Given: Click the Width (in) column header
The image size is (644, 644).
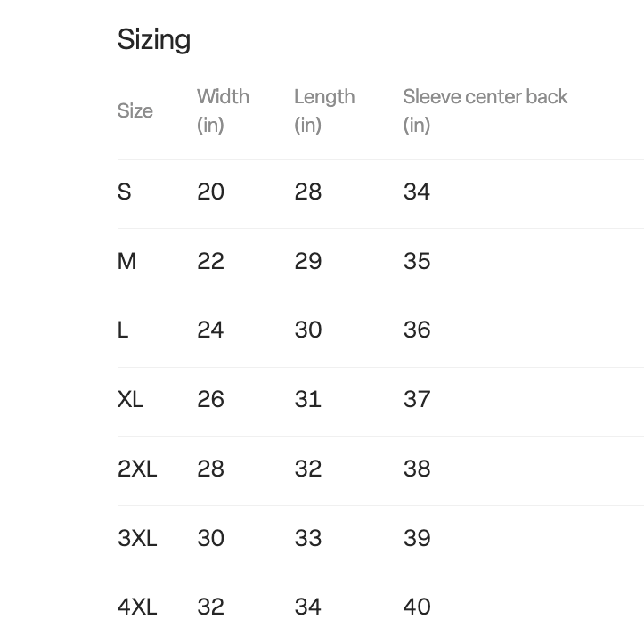Looking at the screenshot, I should pos(223,110).
